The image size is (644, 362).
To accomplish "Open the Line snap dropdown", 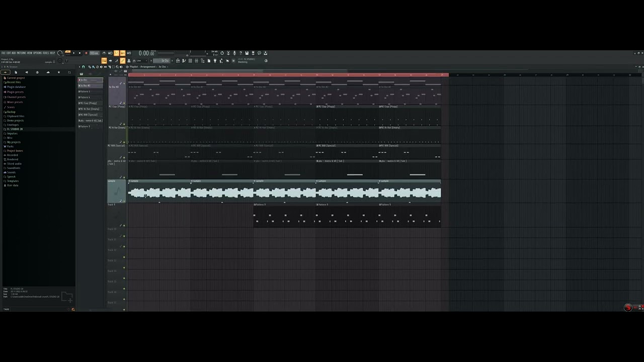I will point(140,61).
